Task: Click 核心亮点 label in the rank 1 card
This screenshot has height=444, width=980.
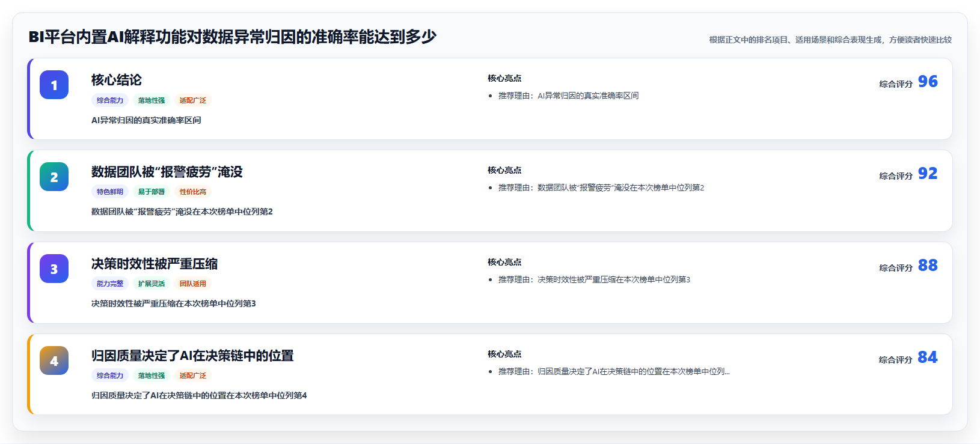Action: [504, 78]
